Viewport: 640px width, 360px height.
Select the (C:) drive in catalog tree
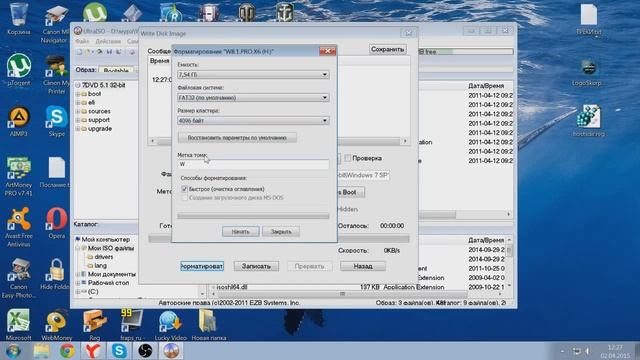pyautogui.click(x=93, y=291)
